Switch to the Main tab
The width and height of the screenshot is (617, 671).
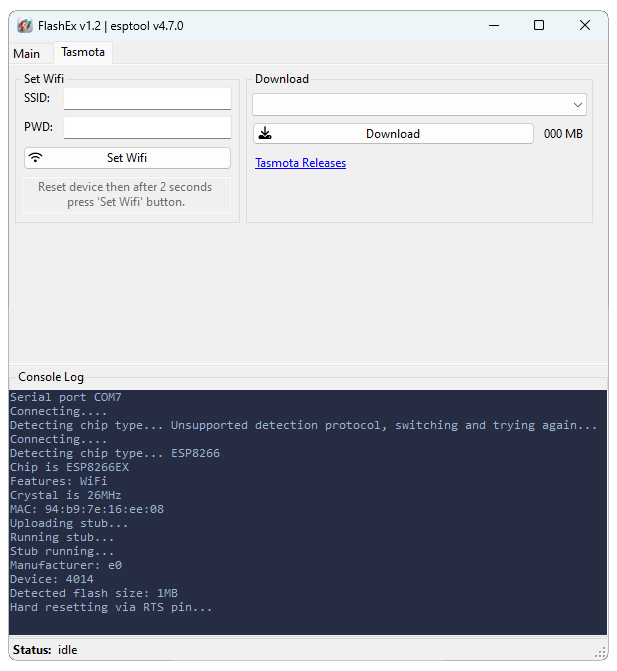click(x=27, y=54)
